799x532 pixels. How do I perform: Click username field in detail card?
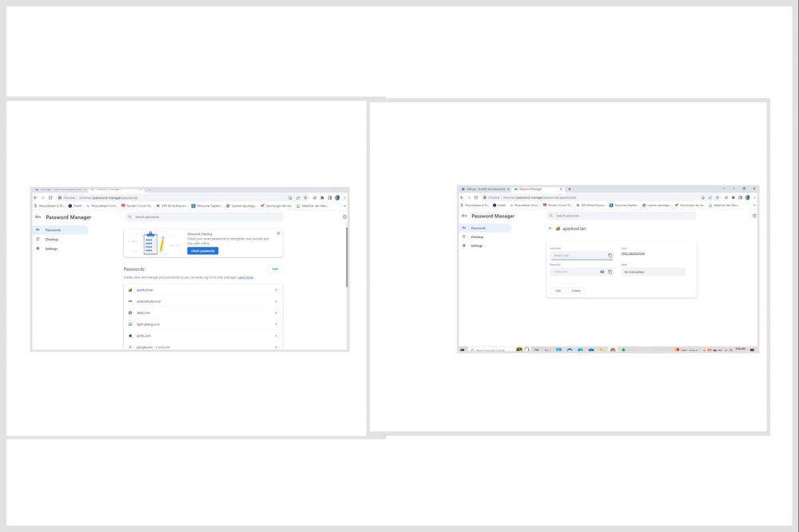point(582,256)
